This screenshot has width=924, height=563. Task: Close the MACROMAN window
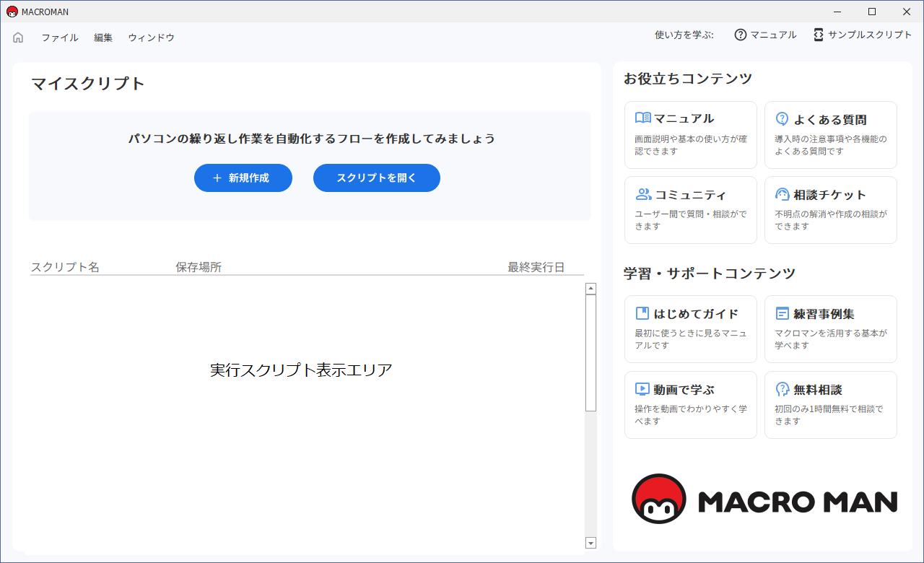pos(906,12)
